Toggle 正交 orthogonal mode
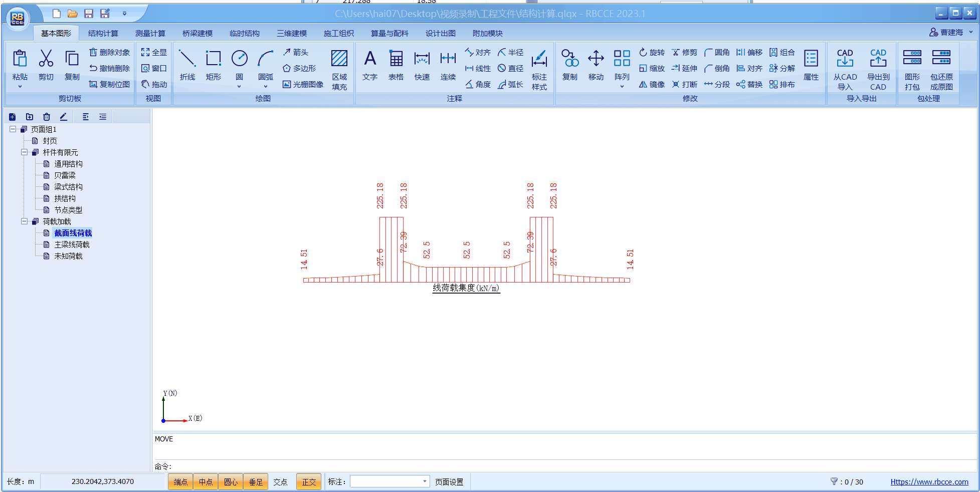Screen dimensions: 980x492 point(309,482)
